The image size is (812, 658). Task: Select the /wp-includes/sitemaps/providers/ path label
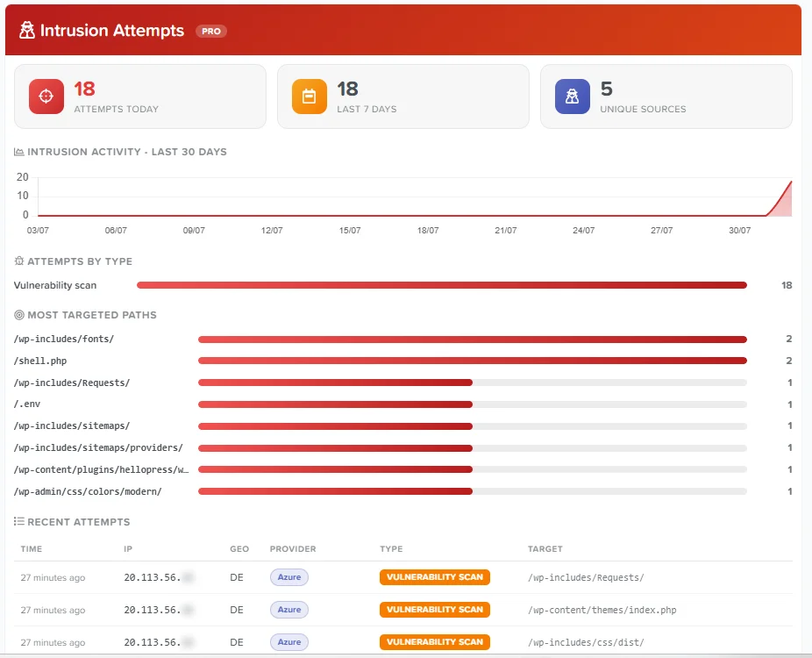coord(98,447)
